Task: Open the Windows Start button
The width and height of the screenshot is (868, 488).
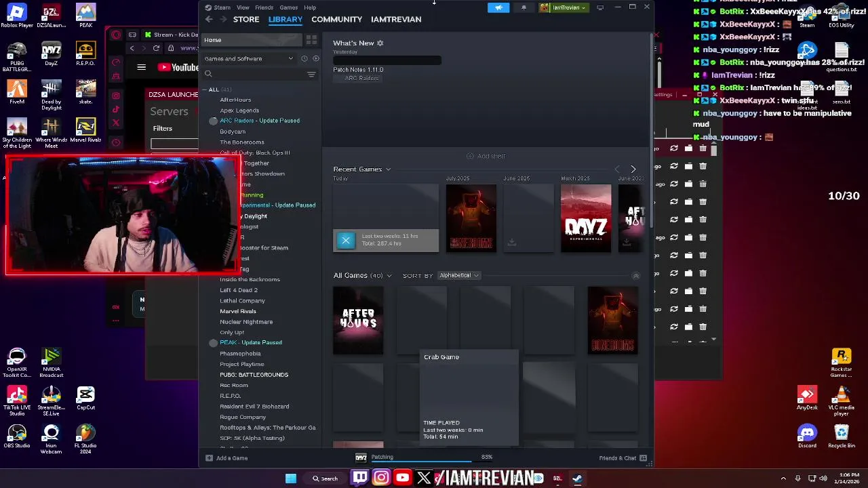Action: (291, 479)
